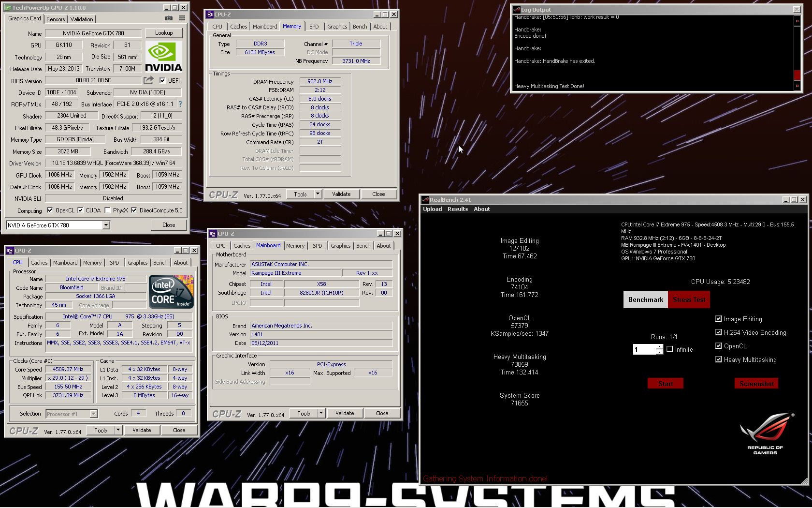Click Close in CPU-Z CPU window
Image resolution: width=812 pixels, height=508 pixels.
[x=179, y=430]
